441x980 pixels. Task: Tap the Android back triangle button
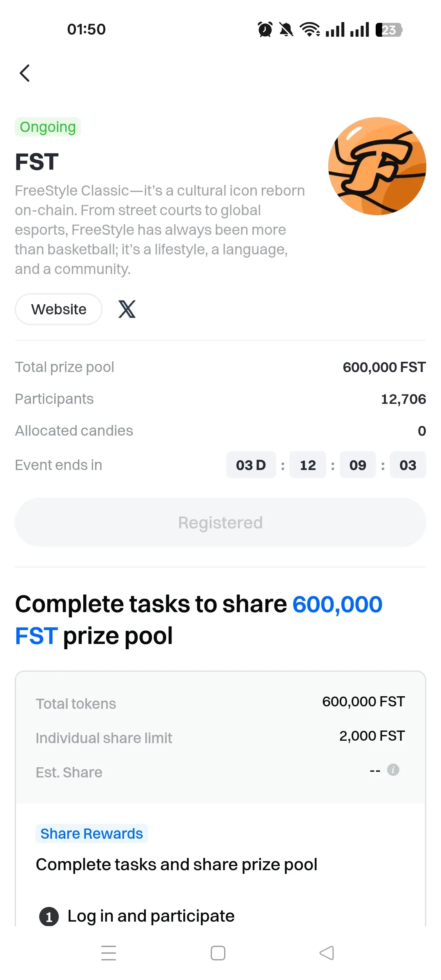click(327, 953)
